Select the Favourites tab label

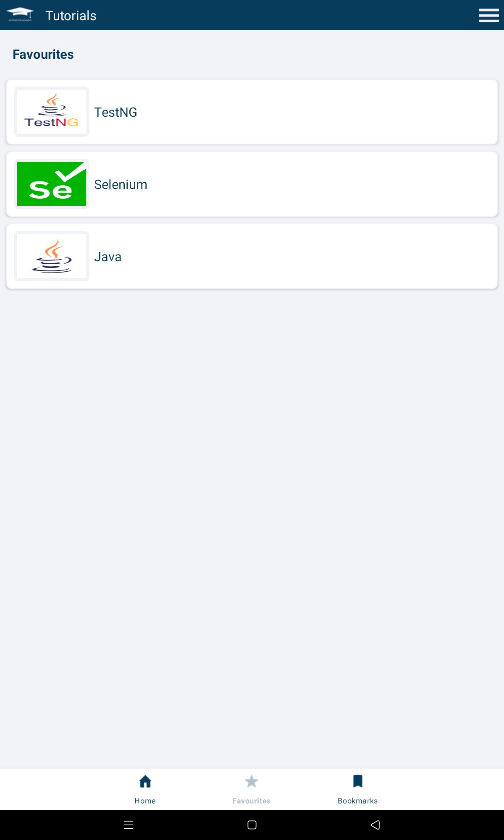point(251,801)
